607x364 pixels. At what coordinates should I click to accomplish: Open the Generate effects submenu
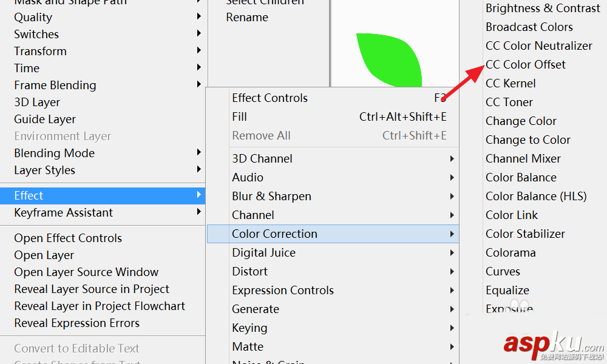256,309
